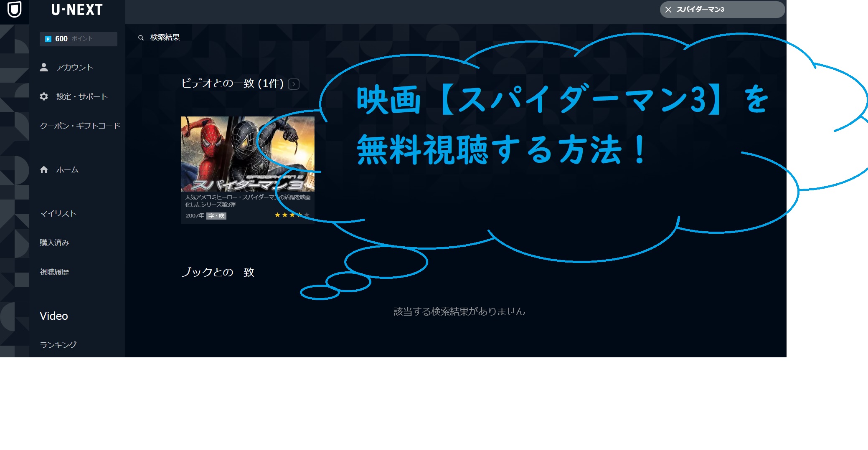The image size is (868, 450).
Task: Click the blue P points icon
Action: point(48,39)
